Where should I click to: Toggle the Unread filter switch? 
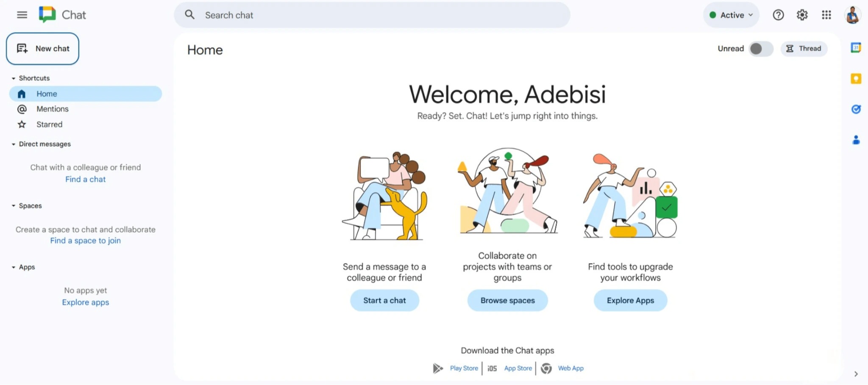pyautogui.click(x=760, y=49)
